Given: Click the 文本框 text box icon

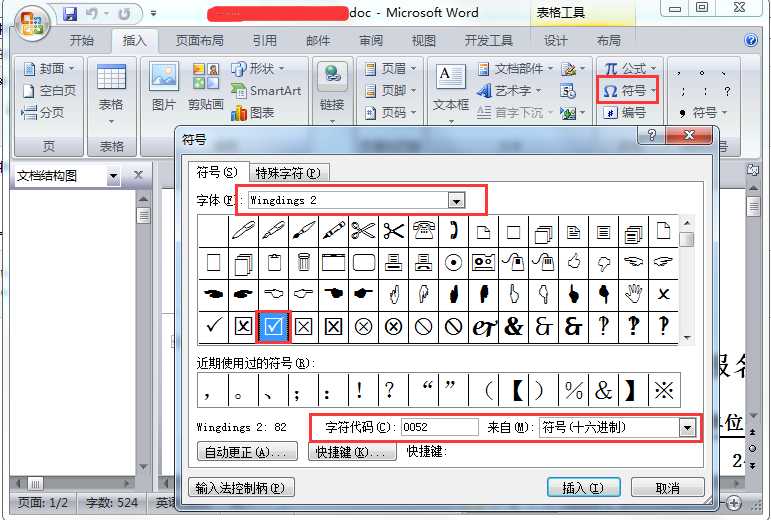Looking at the screenshot, I should pyautogui.click(x=450, y=76).
